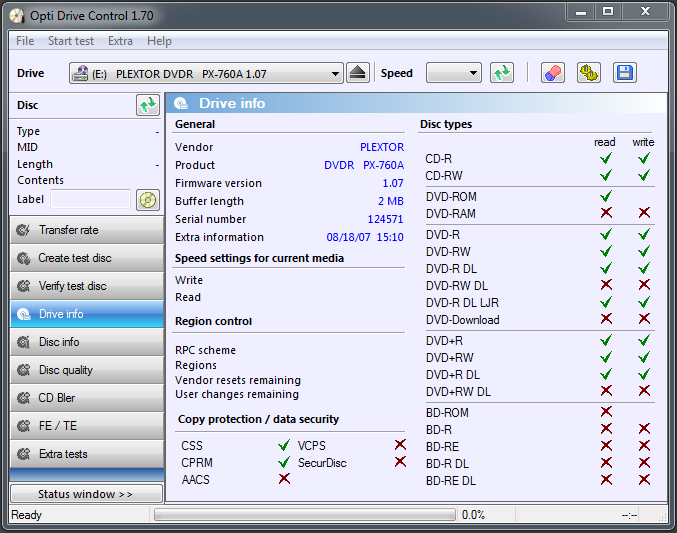This screenshot has width=677, height=533.
Task: Click the RPC scheme label
Action: pos(206,350)
